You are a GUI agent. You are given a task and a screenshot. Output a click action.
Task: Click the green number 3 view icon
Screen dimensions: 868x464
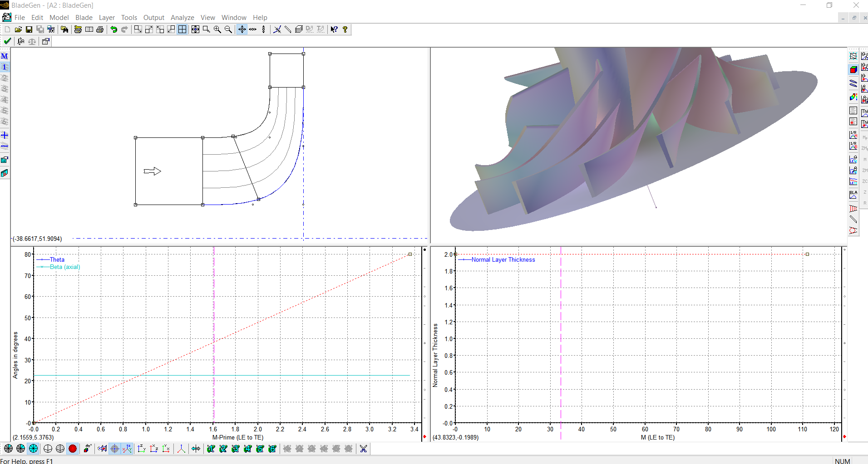[x=235, y=449]
